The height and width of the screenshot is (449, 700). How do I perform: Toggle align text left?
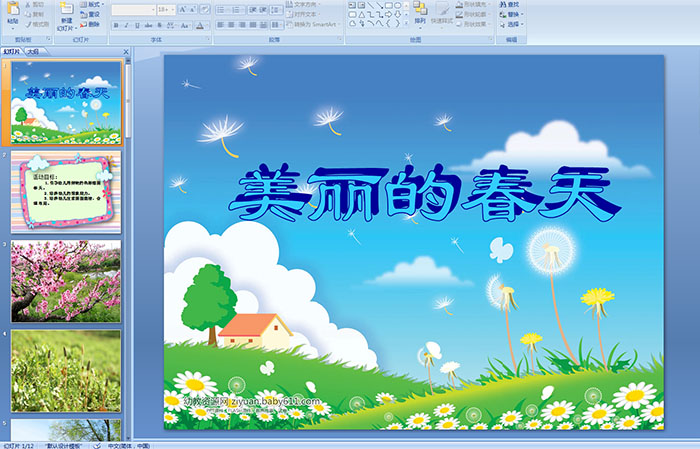220,25
